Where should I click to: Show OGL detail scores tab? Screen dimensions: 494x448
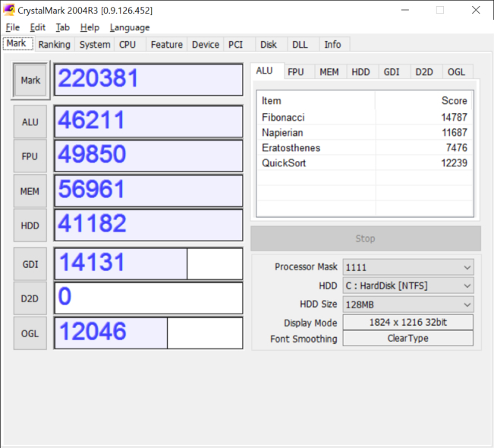pos(456,72)
